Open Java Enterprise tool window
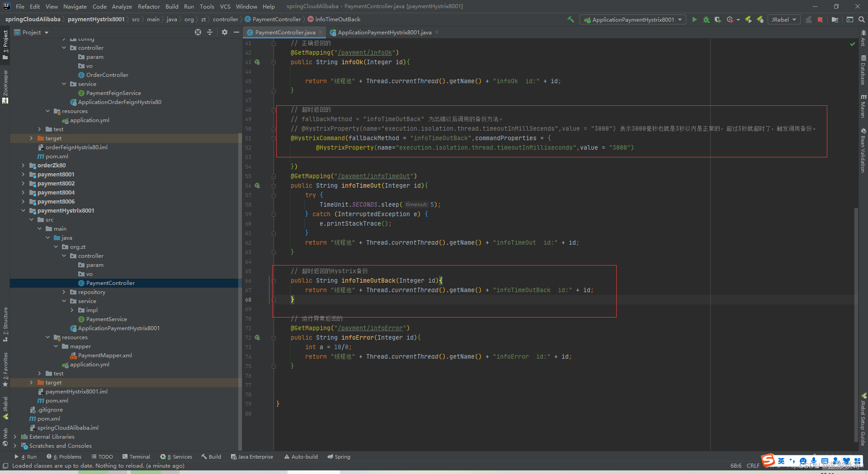The image size is (868, 474). tap(252, 457)
